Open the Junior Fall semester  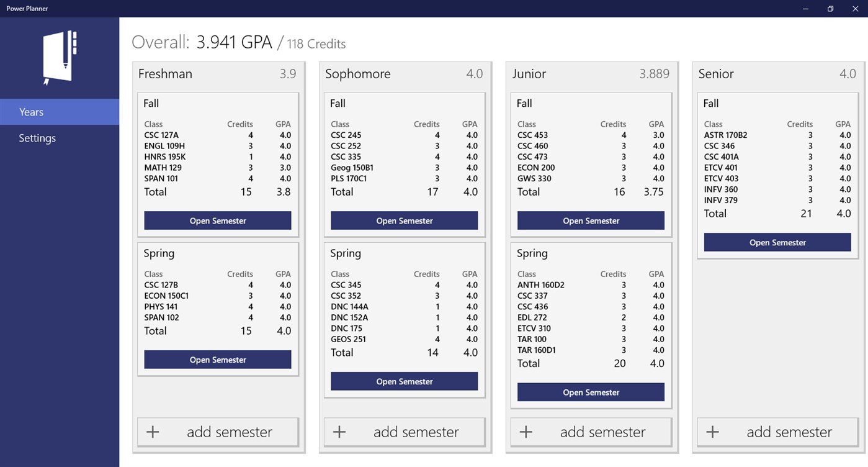(x=590, y=220)
